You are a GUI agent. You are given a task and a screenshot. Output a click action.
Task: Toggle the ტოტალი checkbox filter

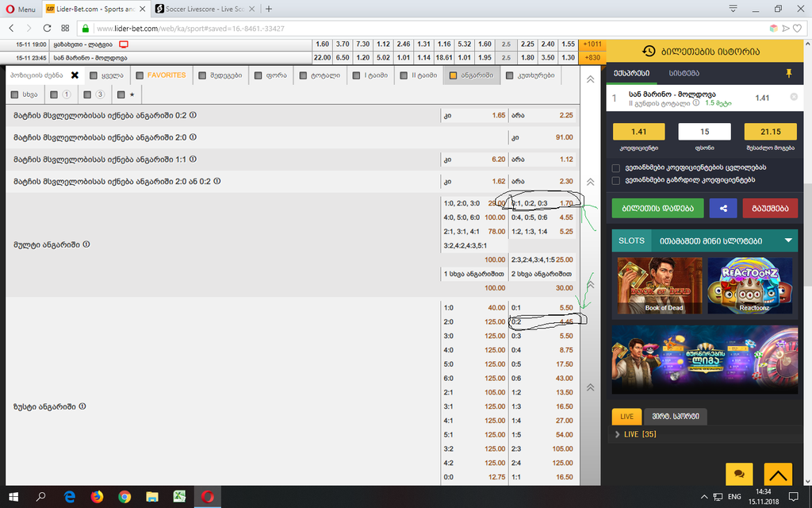click(x=303, y=75)
